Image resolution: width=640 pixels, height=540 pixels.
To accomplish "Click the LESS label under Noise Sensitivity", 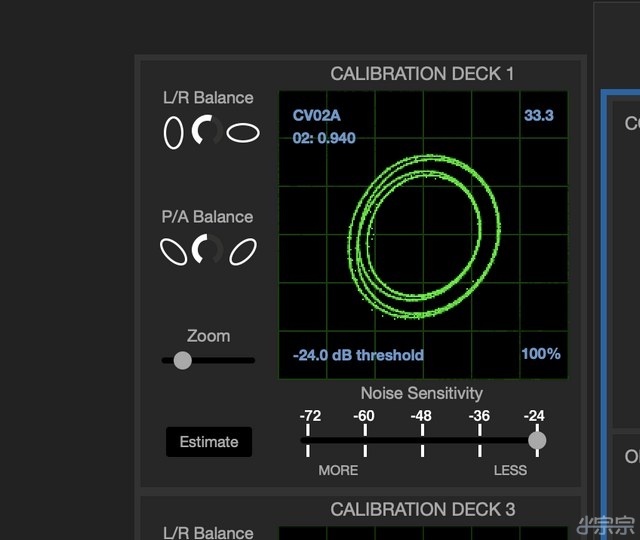I will pyautogui.click(x=510, y=470).
